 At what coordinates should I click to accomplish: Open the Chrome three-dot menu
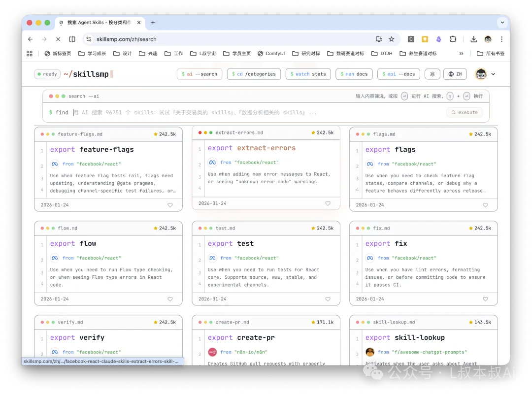[x=502, y=39]
